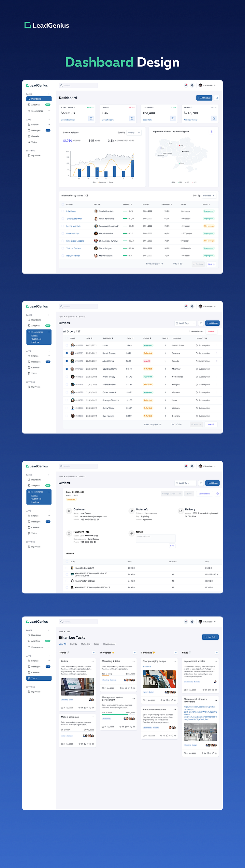
Task: Open three-dot menu on Attract new consumers card
Action: coord(175,709)
